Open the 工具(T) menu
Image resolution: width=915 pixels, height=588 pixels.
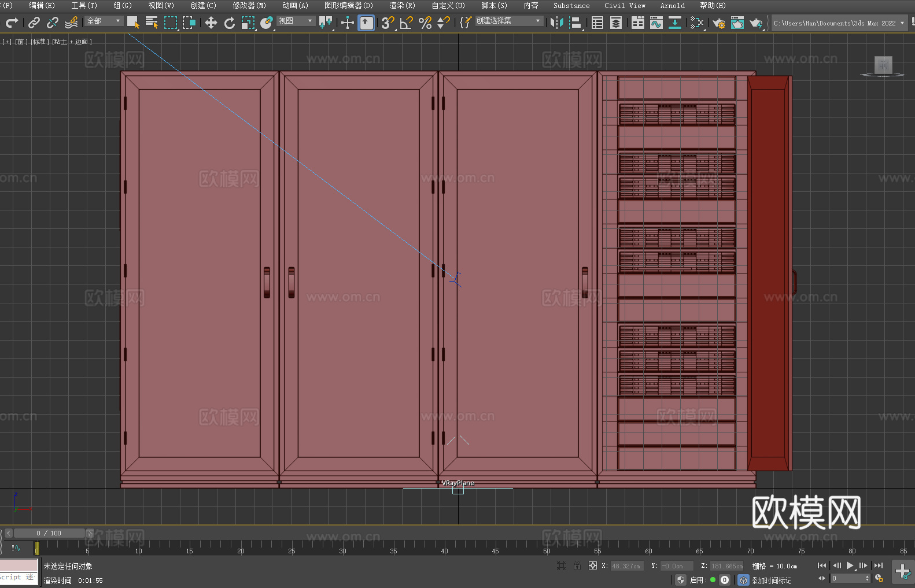click(x=84, y=5)
